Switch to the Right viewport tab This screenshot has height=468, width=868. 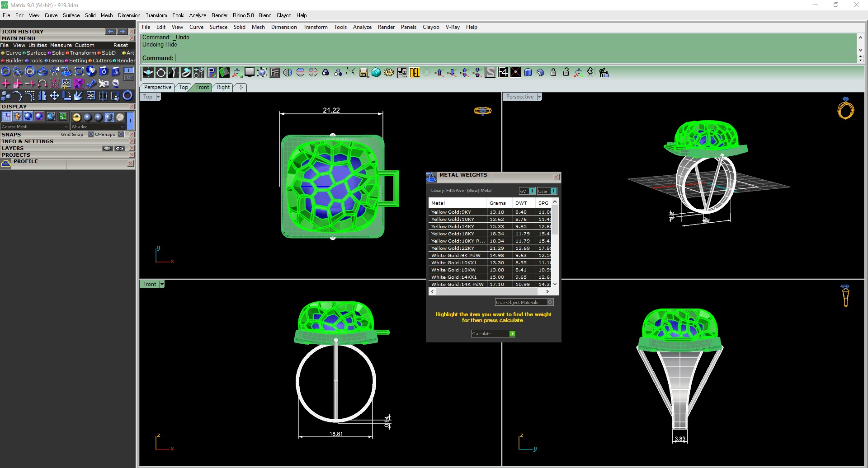pos(223,87)
